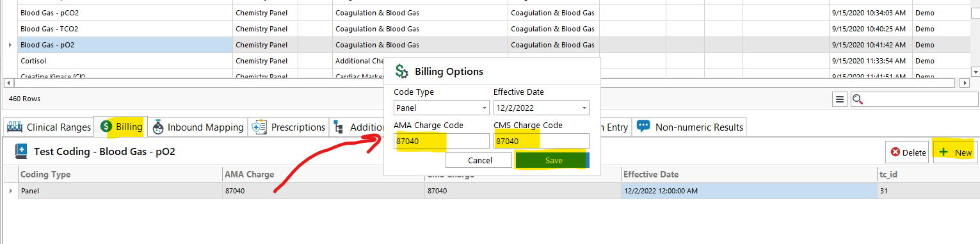This screenshot has height=244, width=980.
Task: Click the Non-numeric Results speech bubble icon
Action: [x=643, y=127]
